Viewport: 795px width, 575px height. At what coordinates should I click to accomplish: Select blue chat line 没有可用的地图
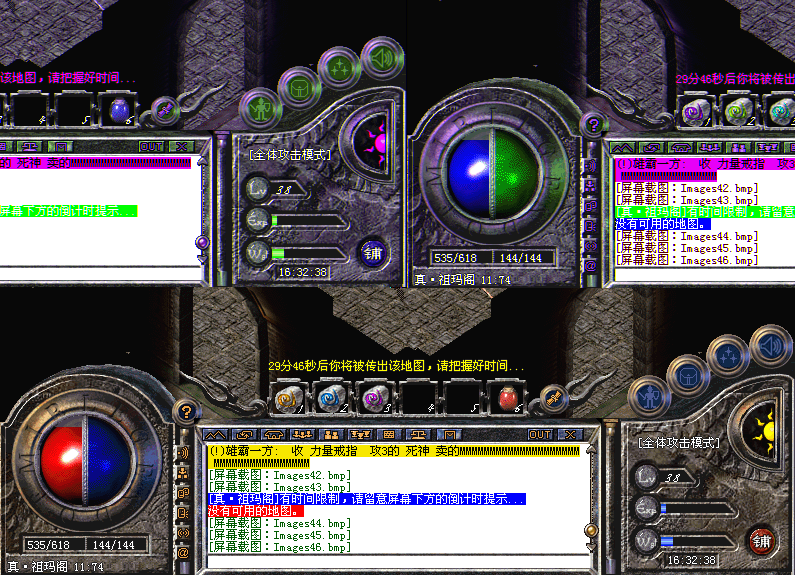663,224
